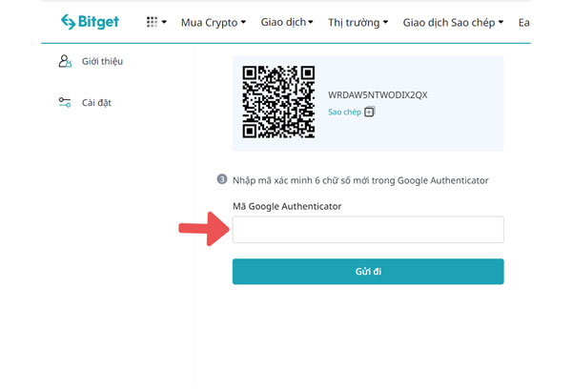Click the secret key text WRDAW5NTWODIX2QX
The image size is (572, 392).
click(x=378, y=95)
